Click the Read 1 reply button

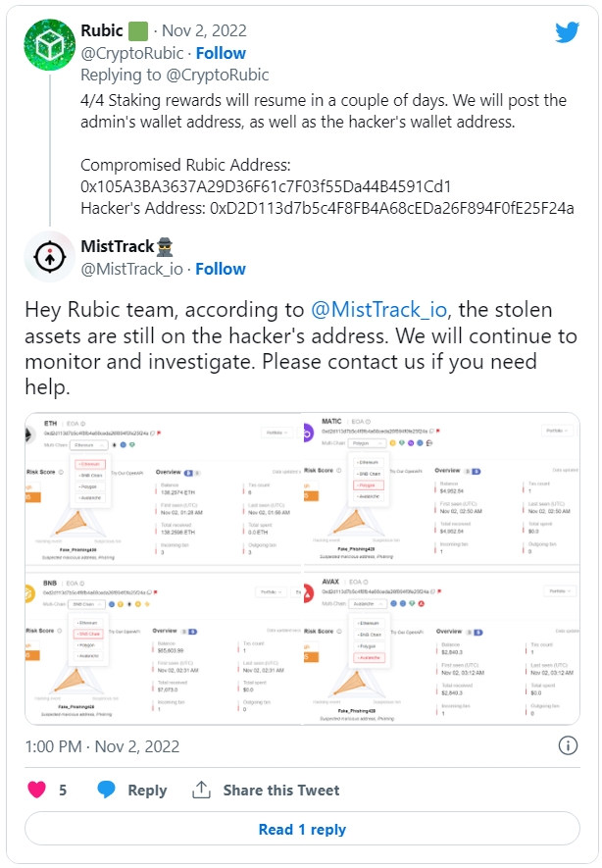point(302,829)
